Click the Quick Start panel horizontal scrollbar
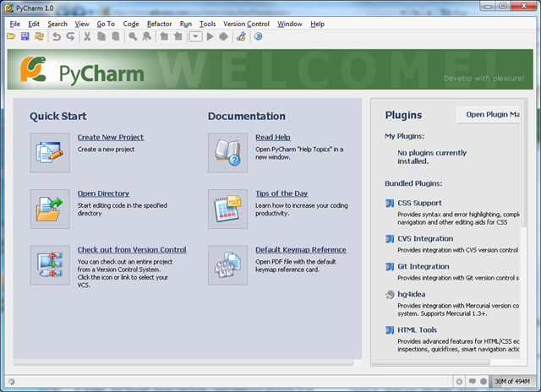Screen dimensions: 541x392 click(x=183, y=362)
